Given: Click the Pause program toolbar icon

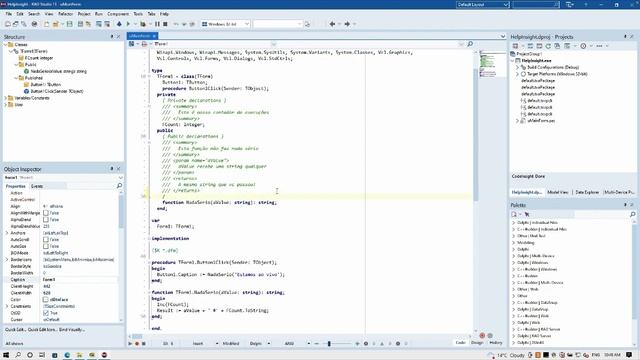Looking at the screenshot, I should point(157,24).
